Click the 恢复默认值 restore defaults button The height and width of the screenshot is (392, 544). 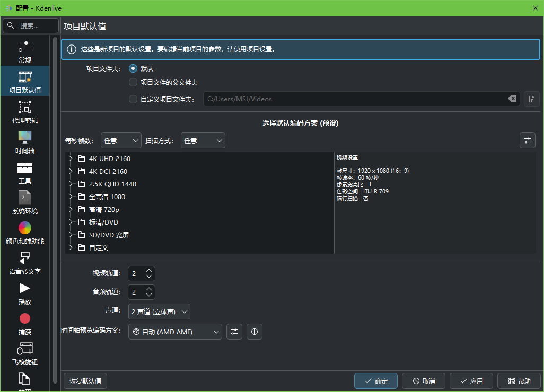coord(85,380)
